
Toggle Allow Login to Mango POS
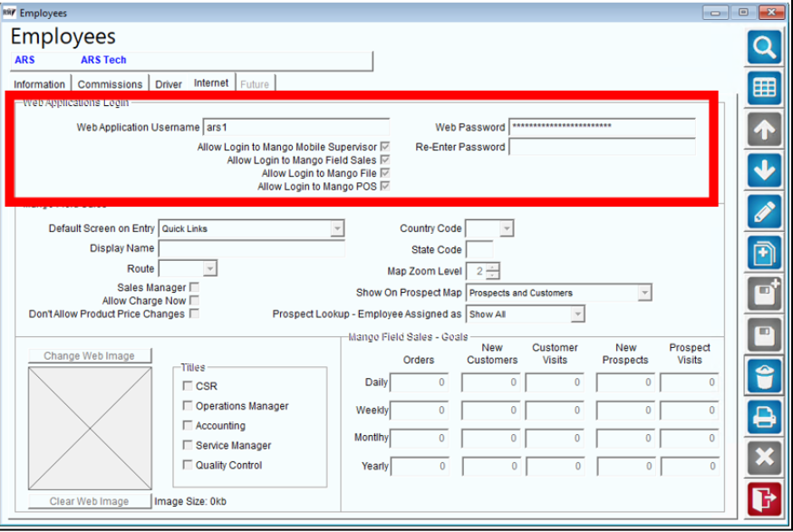tap(385, 186)
